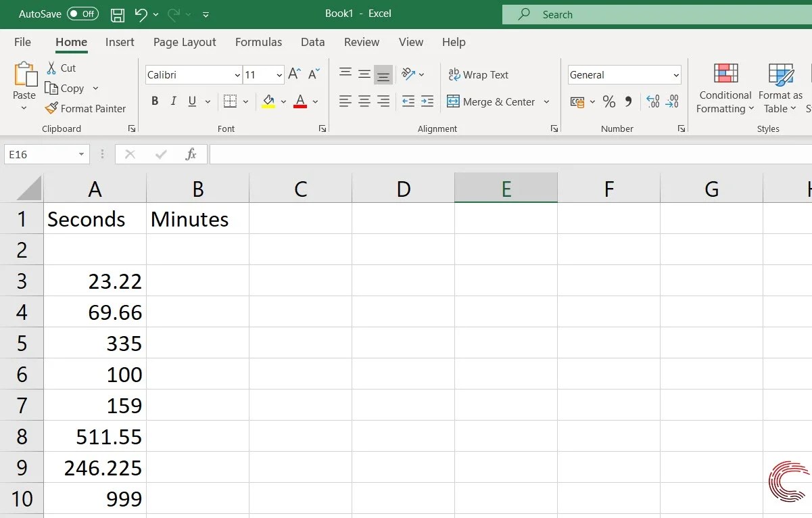Screen dimensions: 812x518
Task: Open Conditional Formatting dropdown
Action: tap(725, 89)
